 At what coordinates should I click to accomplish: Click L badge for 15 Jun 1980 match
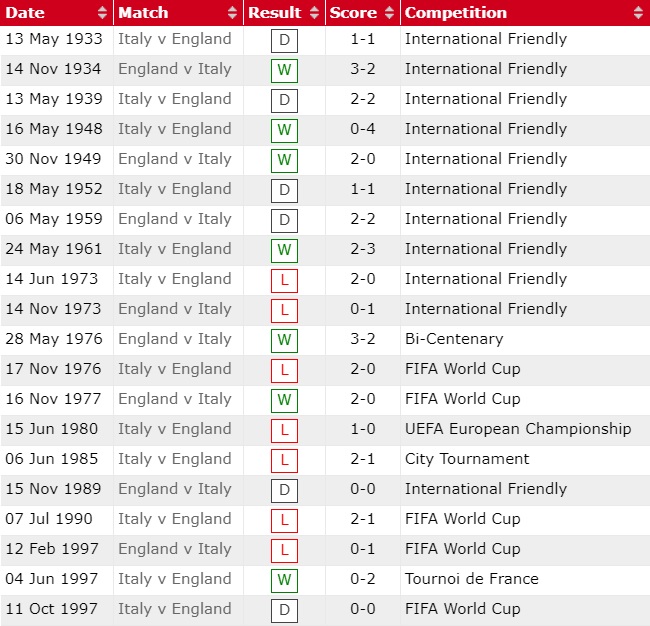(x=284, y=430)
